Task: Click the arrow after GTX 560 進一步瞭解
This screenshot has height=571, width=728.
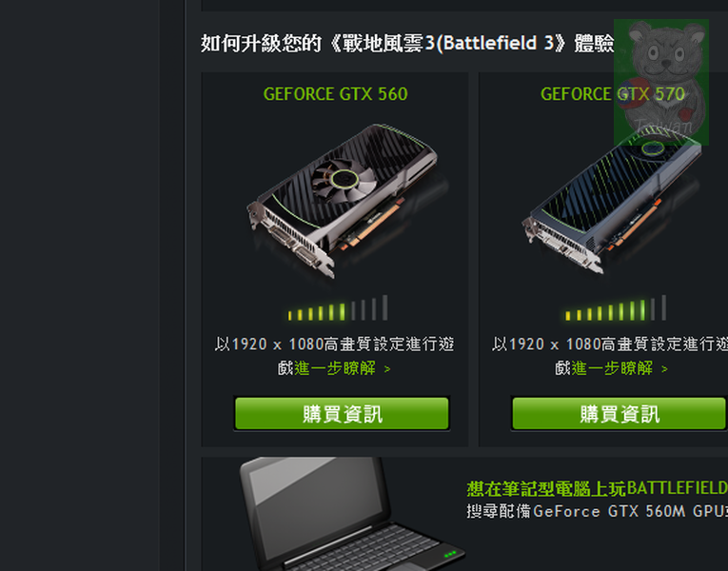Action: click(x=387, y=369)
